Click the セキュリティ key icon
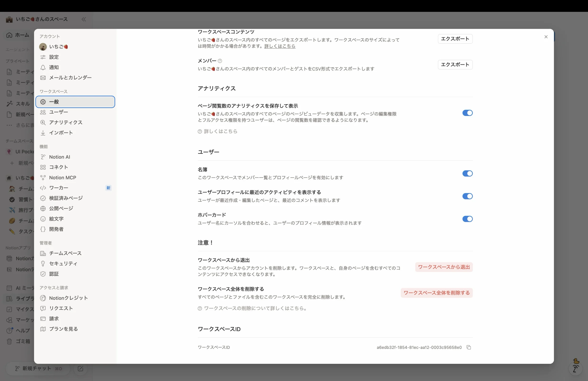 point(43,264)
